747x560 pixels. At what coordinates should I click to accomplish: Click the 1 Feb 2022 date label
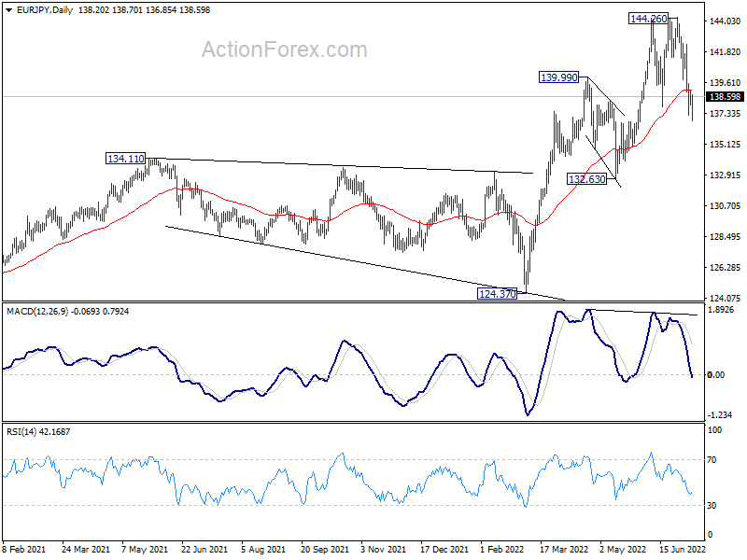[502, 549]
